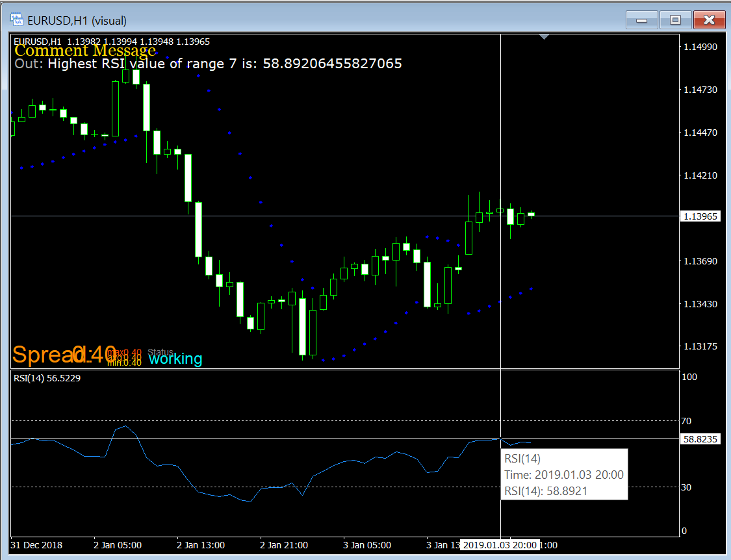Maximize the EURUSD,H1 chart window
This screenshot has height=560, width=731.
[675, 20]
